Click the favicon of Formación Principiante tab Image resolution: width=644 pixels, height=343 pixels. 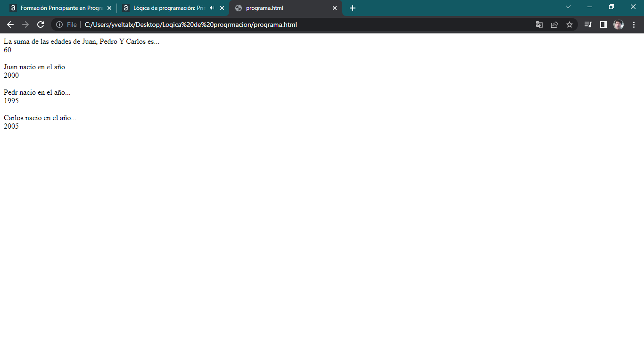tap(13, 8)
